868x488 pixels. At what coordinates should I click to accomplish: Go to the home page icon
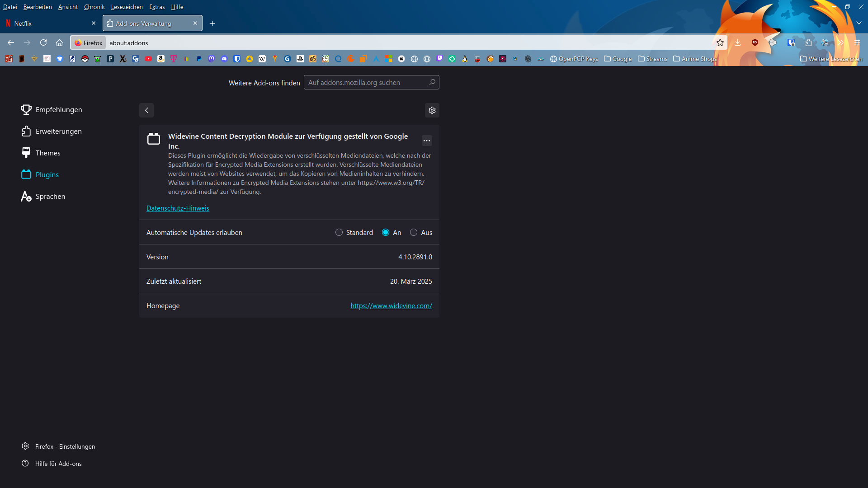click(x=59, y=42)
